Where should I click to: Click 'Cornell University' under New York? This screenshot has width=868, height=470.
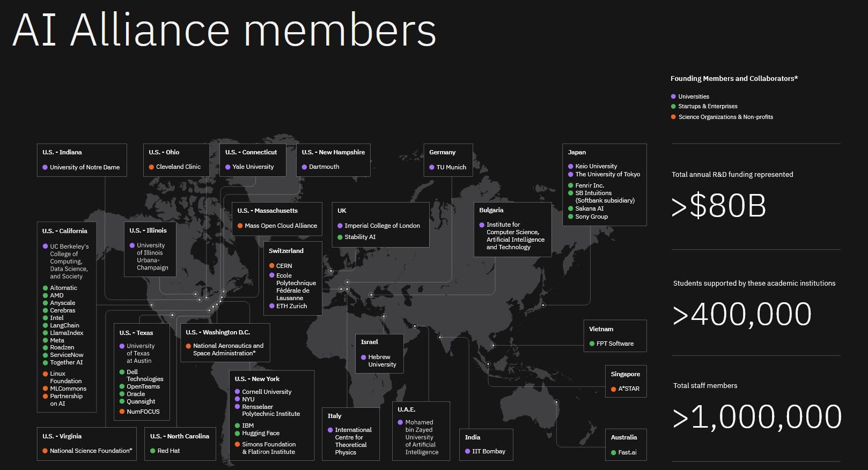point(267,392)
